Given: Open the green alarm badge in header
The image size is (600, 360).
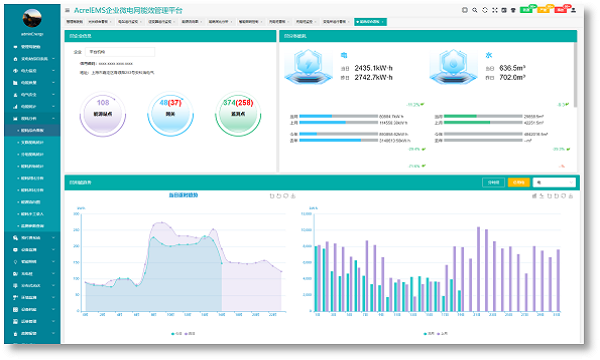Looking at the screenshot, I should pos(527,10).
